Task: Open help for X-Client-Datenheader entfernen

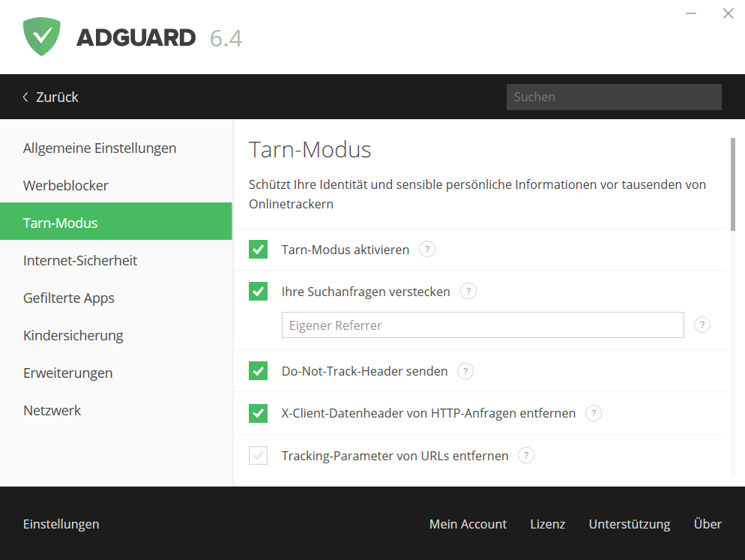Action: click(x=594, y=413)
